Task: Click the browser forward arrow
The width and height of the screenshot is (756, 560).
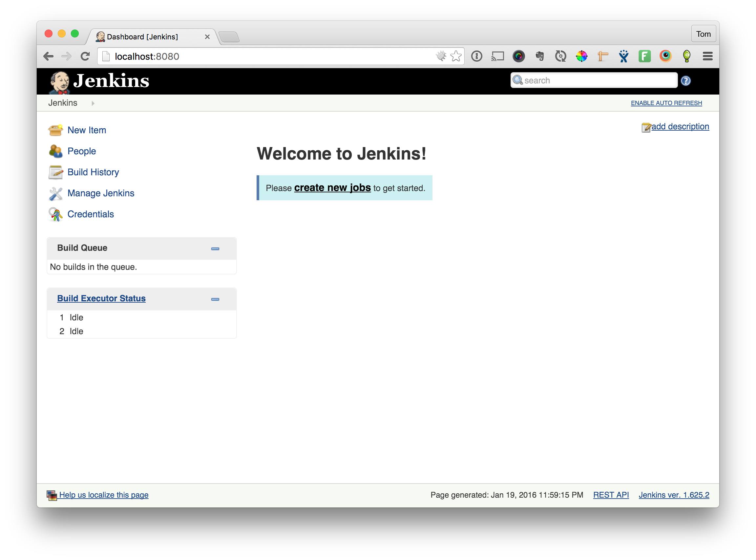Action: click(x=66, y=56)
